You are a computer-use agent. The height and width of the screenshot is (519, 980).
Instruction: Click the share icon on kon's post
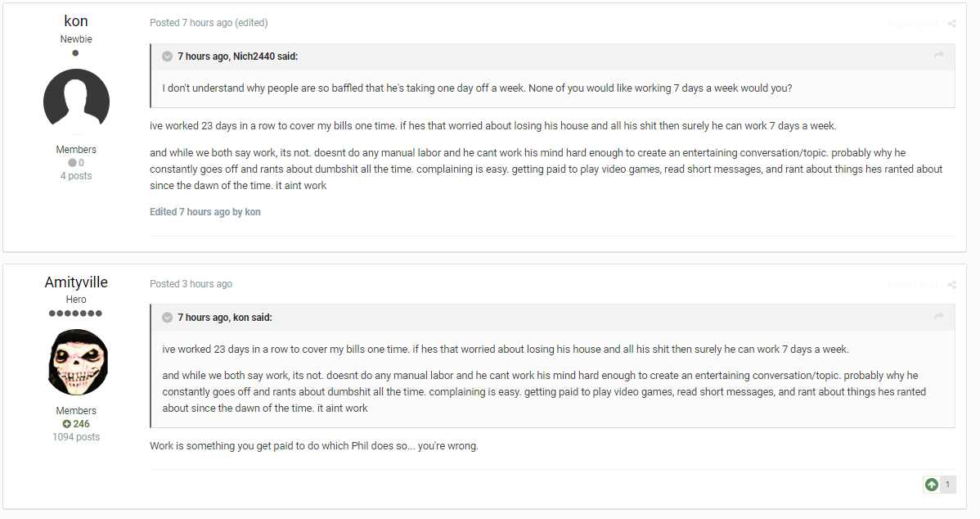click(x=951, y=24)
